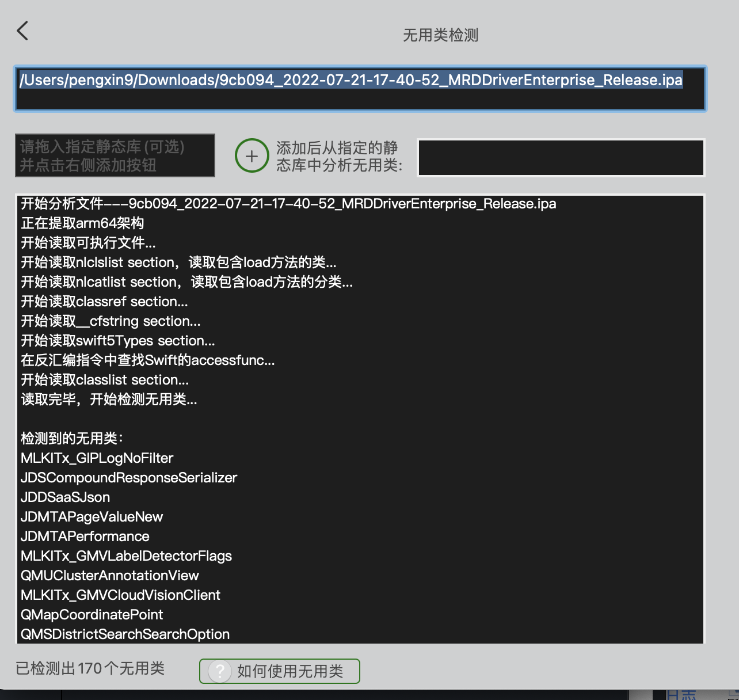The width and height of the screenshot is (739, 700).
Task: Select the MLKITx_GMVCloudVisionClient class
Action: [120, 595]
